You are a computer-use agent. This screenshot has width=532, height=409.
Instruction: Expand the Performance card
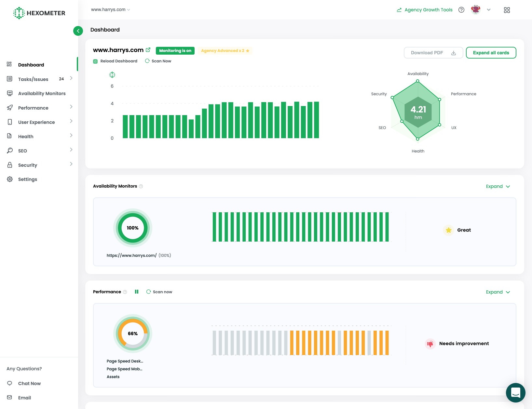coord(498,292)
